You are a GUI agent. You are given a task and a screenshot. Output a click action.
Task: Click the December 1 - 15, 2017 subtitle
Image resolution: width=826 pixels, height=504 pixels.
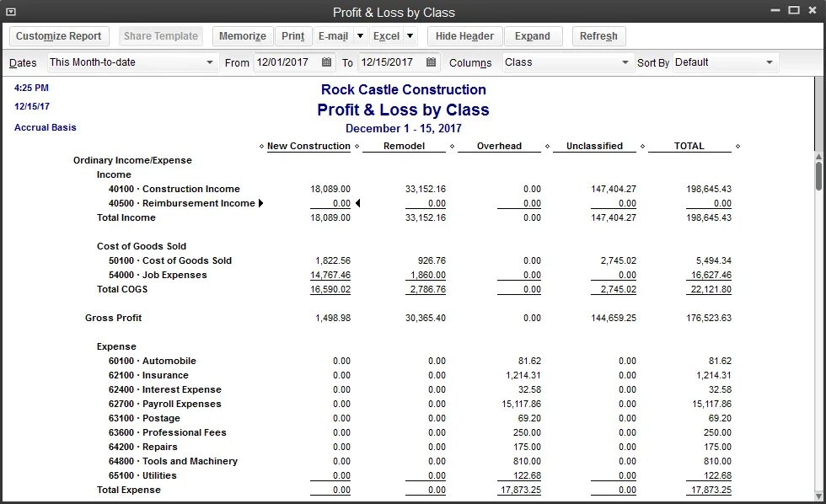404,128
